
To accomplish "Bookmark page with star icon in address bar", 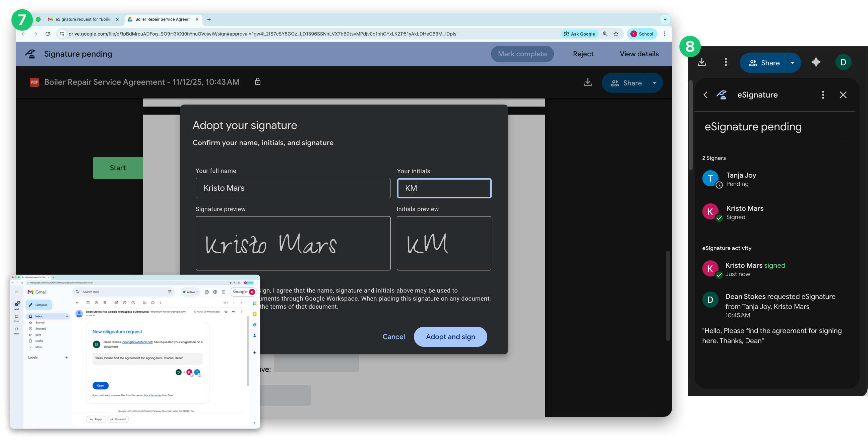I will [616, 34].
